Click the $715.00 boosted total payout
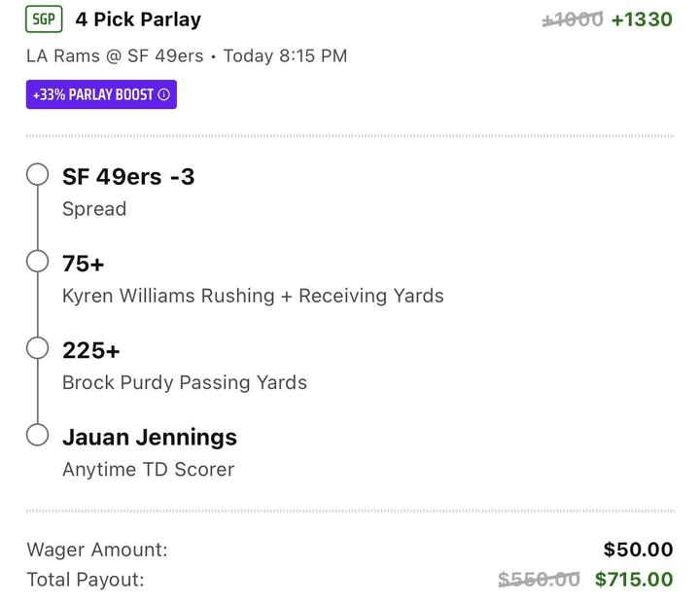Screen dimensions: 700x604 tap(634, 580)
